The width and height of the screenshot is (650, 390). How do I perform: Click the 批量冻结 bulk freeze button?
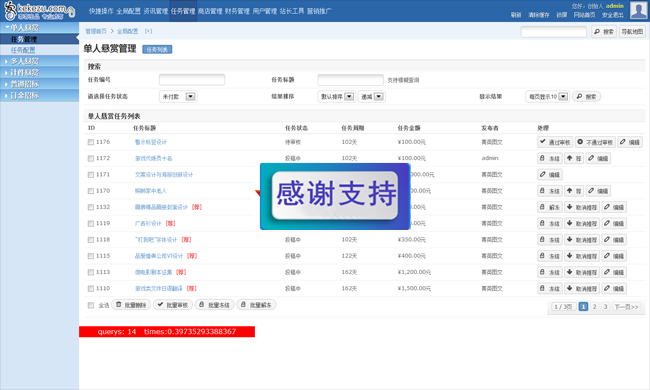(x=215, y=305)
